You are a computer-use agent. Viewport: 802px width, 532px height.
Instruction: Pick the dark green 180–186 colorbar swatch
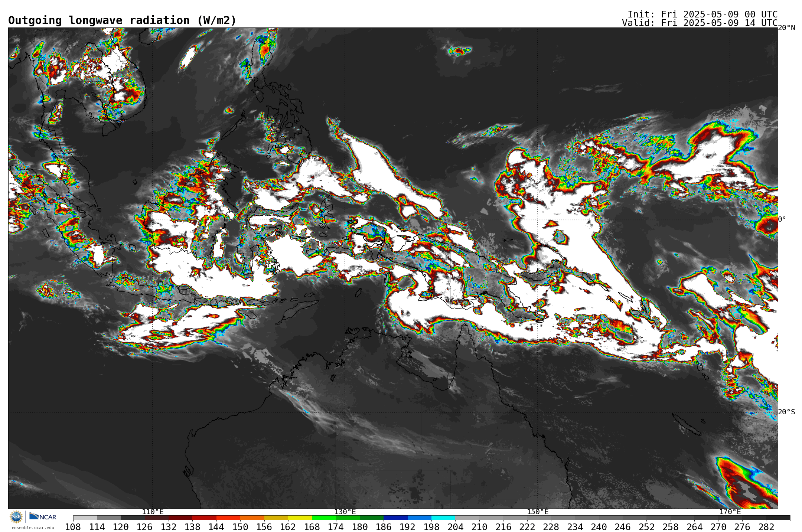coord(372,518)
